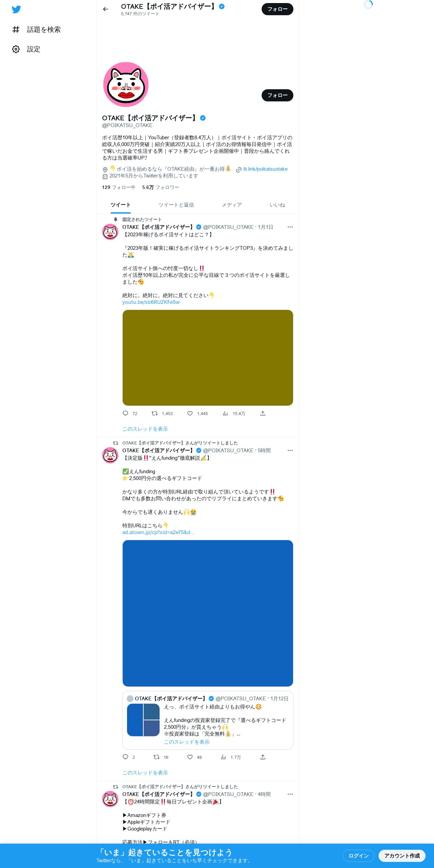Image resolution: width=434 pixels, height=868 pixels.
Task: Open more options on the pinned tweet
Action: tap(290, 227)
